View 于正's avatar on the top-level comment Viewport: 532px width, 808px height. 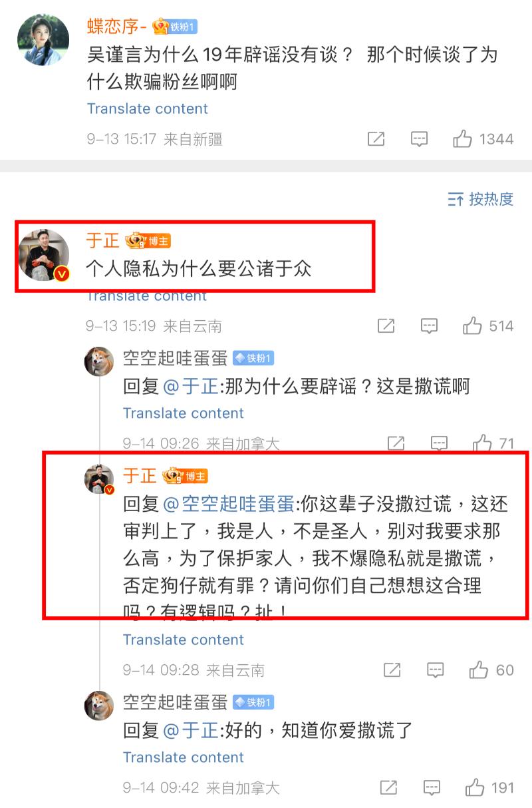pos(44,256)
